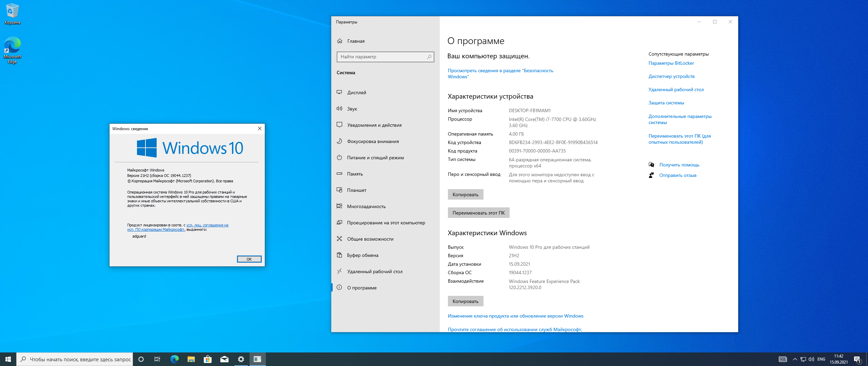
Task: Open license terms link in winver dialog
Action: coord(178,227)
